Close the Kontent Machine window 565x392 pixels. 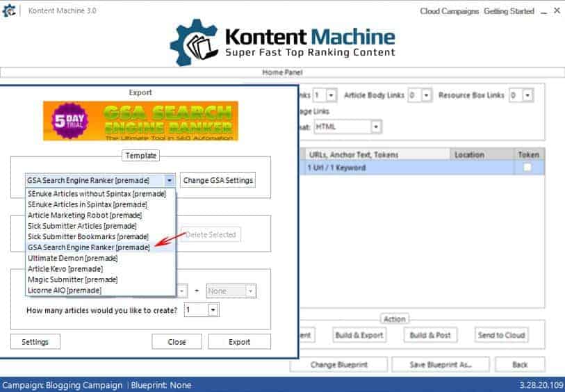557,11
